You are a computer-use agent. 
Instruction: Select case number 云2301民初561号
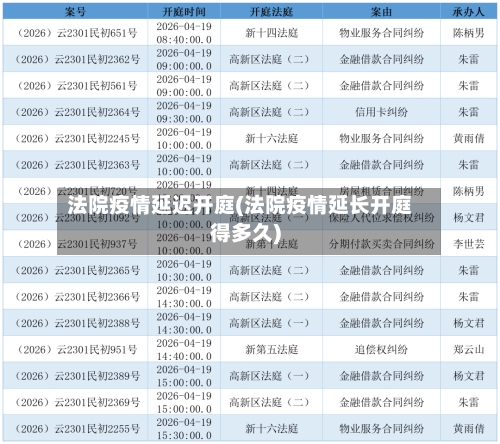tap(77, 86)
